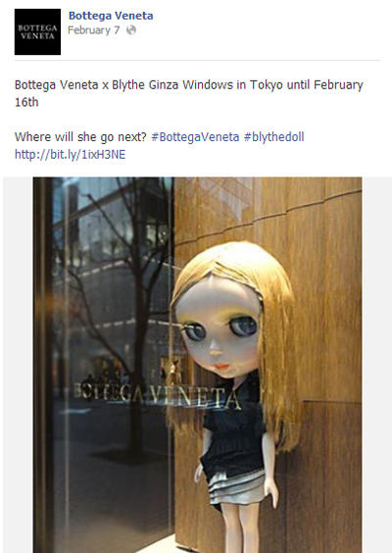Open the February 7 timestamp link
The width and height of the screenshot is (392, 553).
(94, 30)
